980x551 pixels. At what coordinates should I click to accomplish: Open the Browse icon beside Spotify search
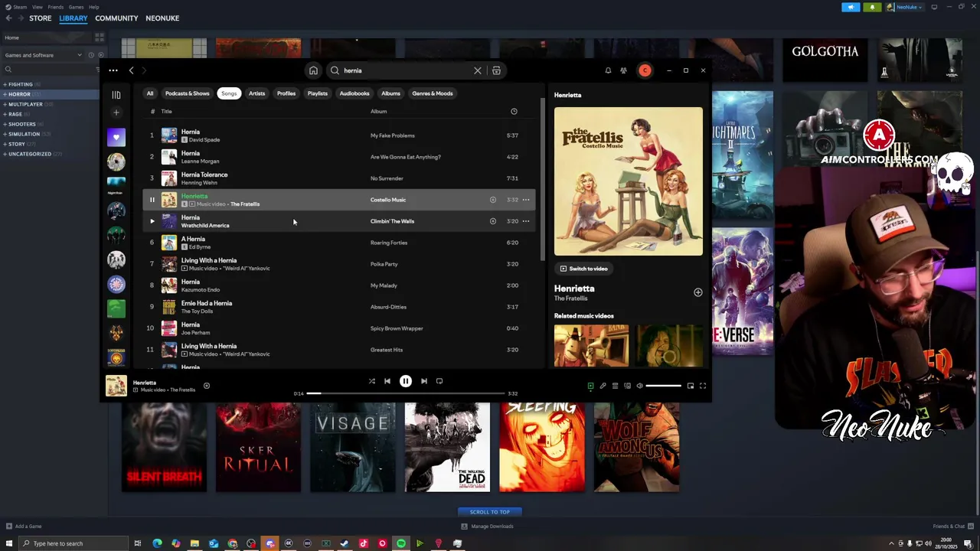click(496, 70)
